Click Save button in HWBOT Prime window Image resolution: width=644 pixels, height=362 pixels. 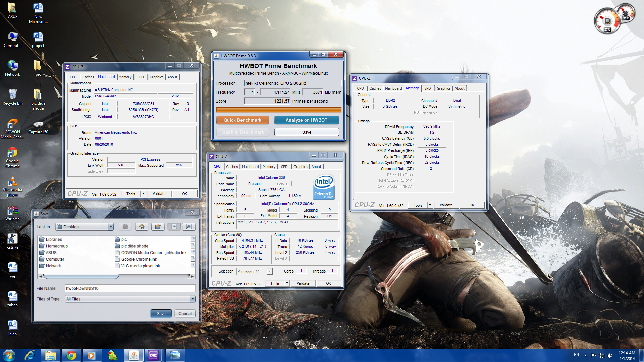[307, 132]
